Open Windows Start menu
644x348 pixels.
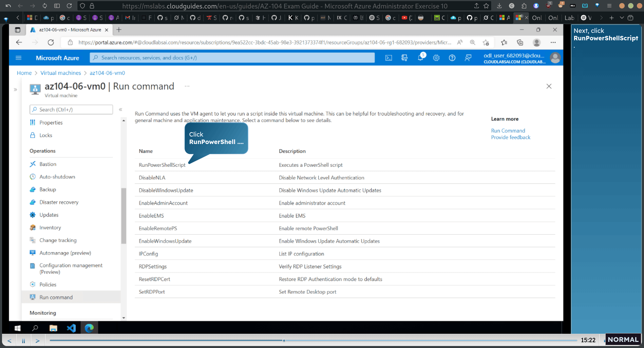click(18, 328)
